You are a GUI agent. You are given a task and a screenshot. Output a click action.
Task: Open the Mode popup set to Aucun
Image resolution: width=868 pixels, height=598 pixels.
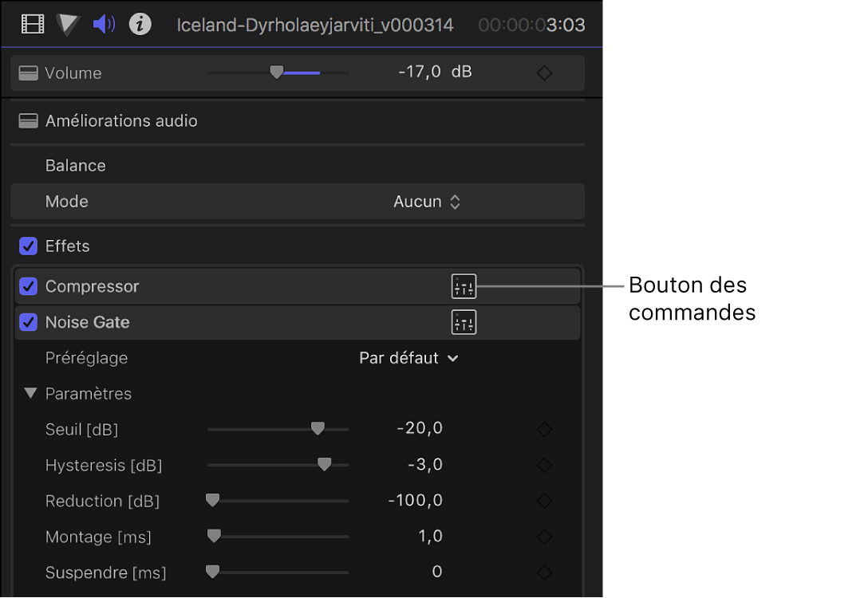click(427, 202)
